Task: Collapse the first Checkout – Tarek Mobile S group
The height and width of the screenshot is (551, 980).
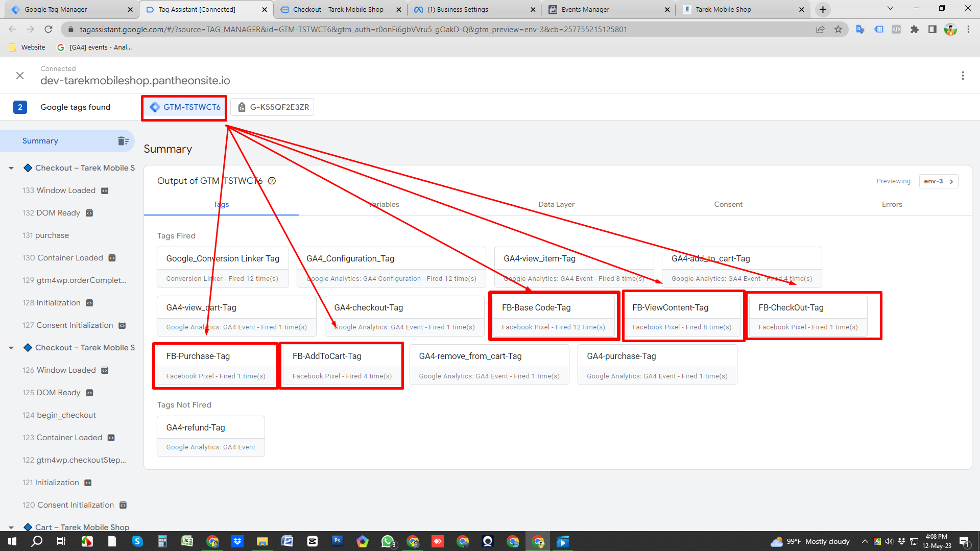Action: tap(11, 168)
